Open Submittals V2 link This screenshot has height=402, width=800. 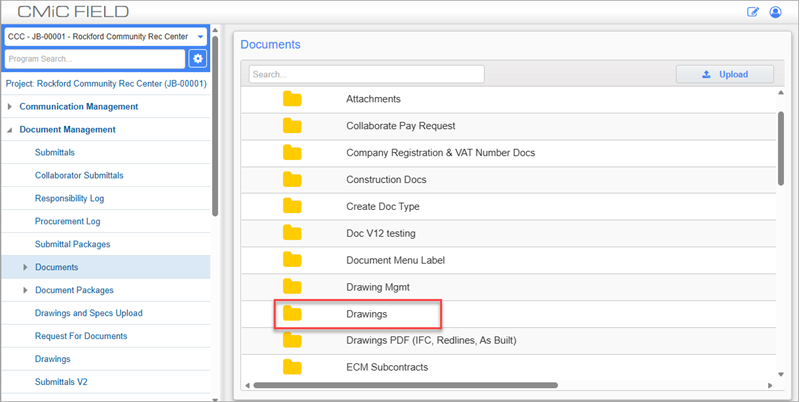pyautogui.click(x=61, y=382)
